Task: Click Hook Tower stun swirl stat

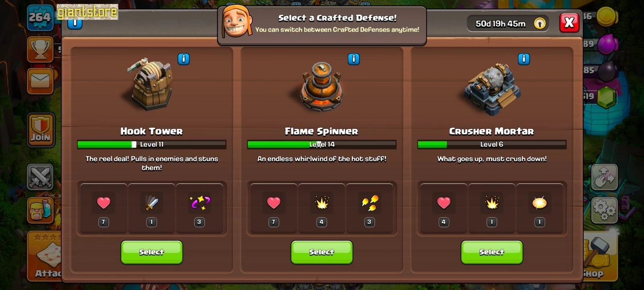Action: tap(199, 203)
